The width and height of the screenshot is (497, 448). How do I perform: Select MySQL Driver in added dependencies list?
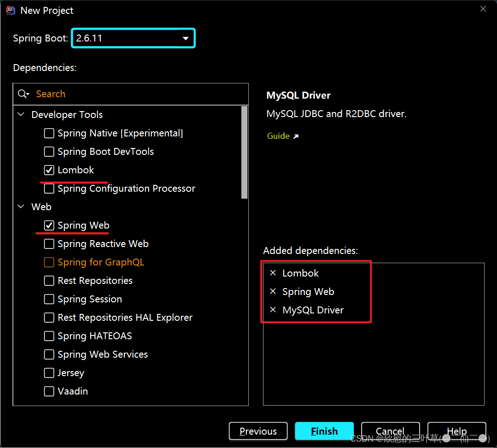coord(313,310)
